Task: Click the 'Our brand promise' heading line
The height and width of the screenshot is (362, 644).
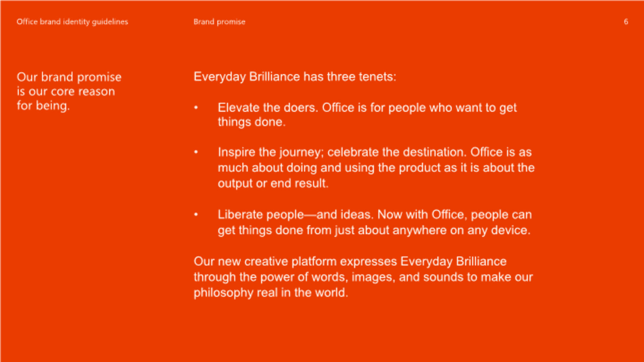Action: click(69, 77)
